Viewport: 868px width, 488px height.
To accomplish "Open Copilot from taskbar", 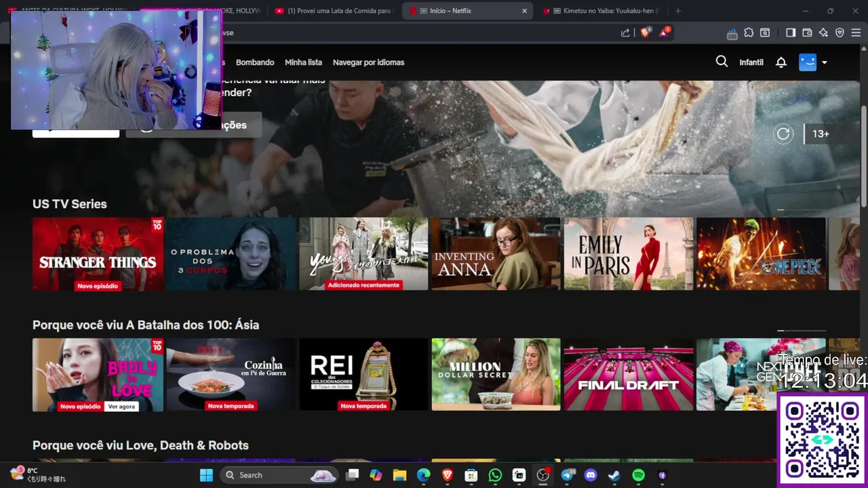I will 376,475.
